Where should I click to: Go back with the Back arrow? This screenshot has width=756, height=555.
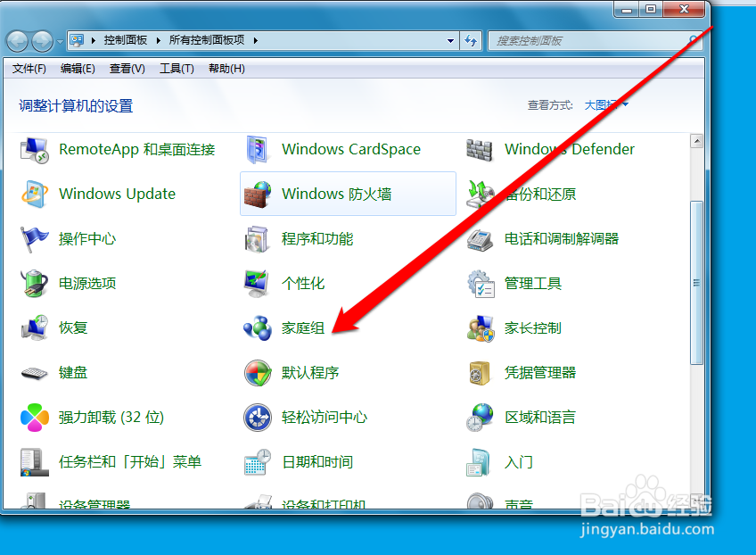coord(18,42)
